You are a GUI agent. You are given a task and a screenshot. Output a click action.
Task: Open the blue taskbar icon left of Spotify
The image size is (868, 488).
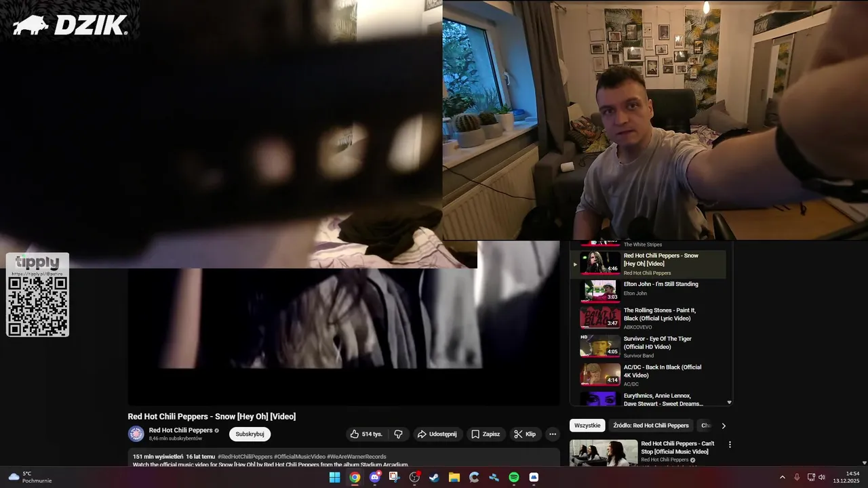coord(494,477)
